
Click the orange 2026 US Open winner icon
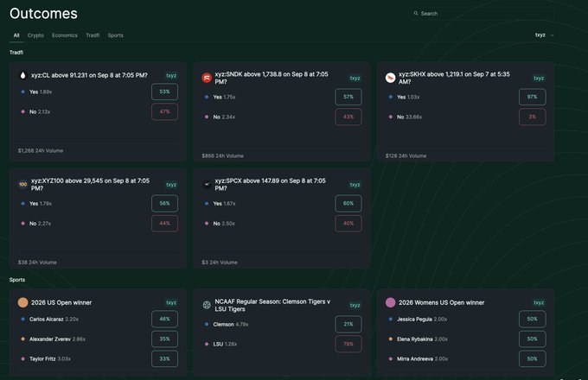pyautogui.click(x=22, y=302)
